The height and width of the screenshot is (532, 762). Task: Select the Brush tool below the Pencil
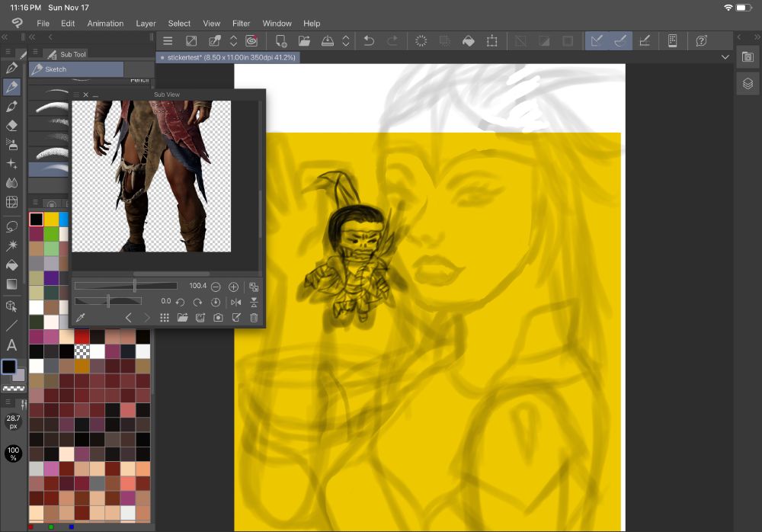[x=11, y=107]
